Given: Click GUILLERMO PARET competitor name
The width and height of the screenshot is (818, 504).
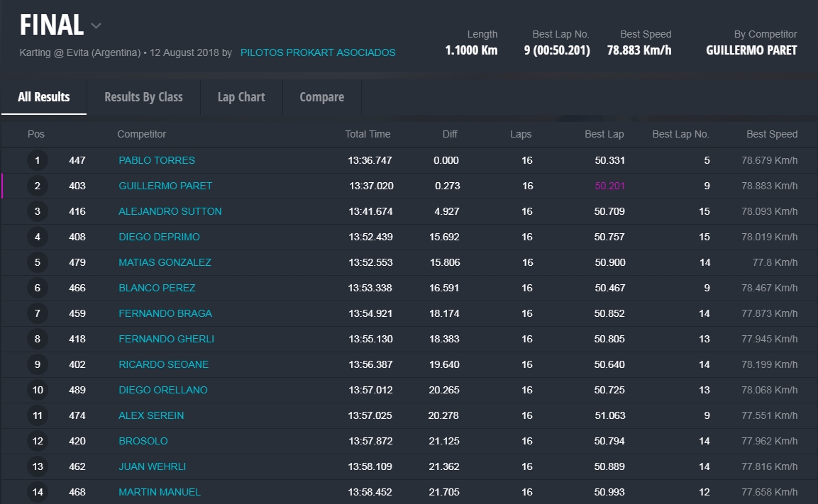Looking at the screenshot, I should point(165,186).
